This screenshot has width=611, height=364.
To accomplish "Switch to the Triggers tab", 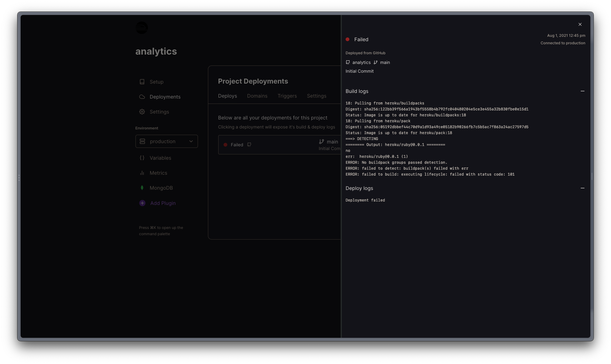I will (287, 96).
